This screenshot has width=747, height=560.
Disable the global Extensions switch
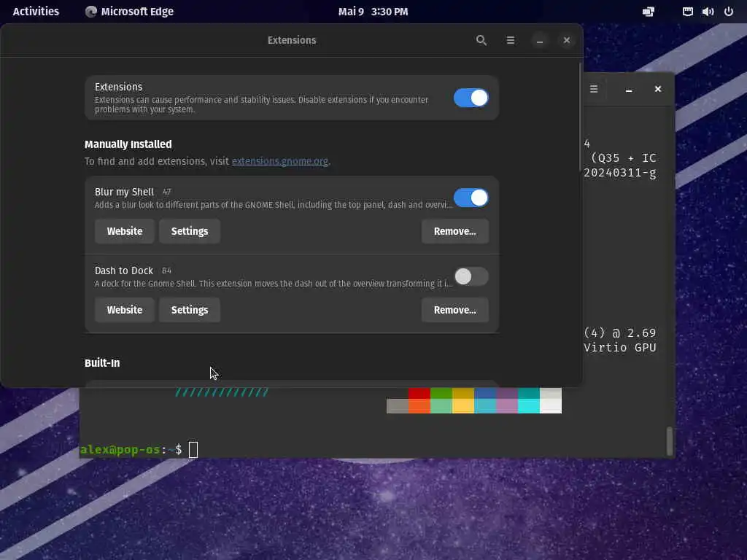point(471,98)
